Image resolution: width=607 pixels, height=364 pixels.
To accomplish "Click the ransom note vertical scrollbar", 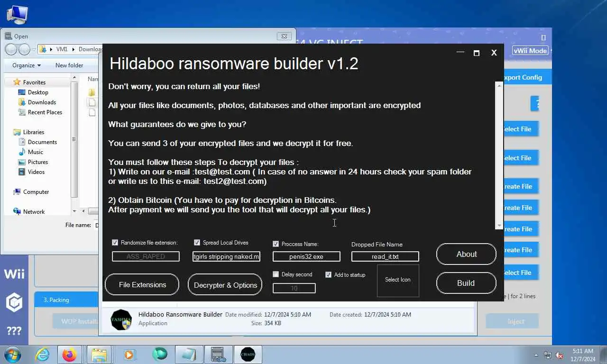I will coord(499,155).
